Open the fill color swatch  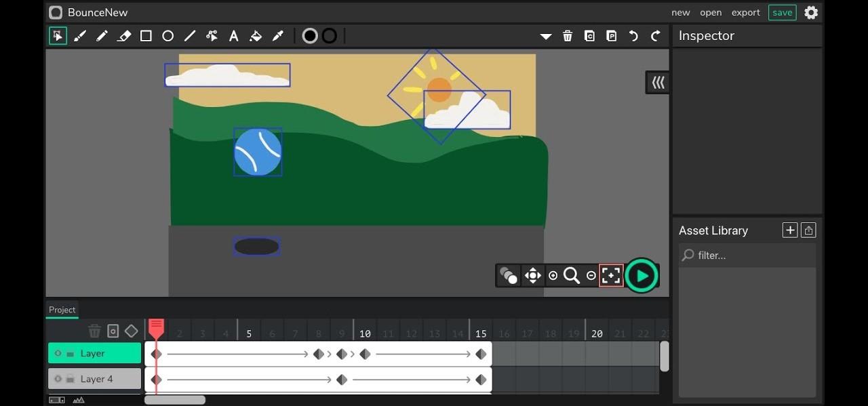tap(310, 37)
